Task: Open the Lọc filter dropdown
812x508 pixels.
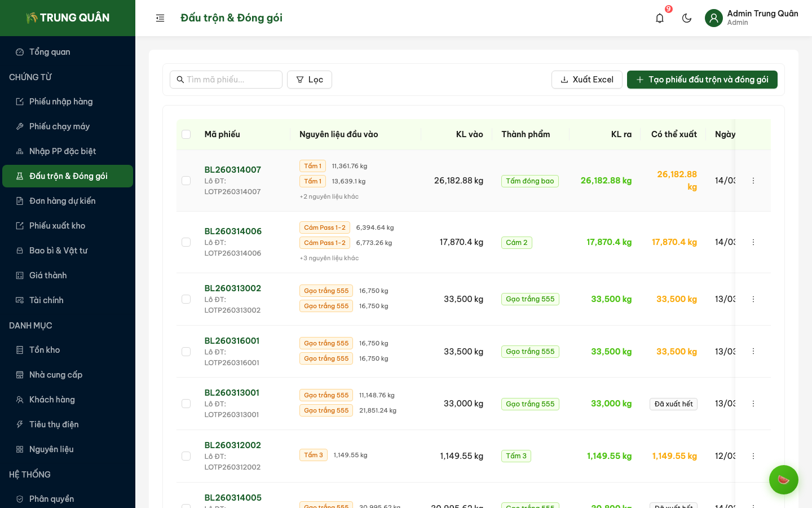Action: tap(310, 80)
